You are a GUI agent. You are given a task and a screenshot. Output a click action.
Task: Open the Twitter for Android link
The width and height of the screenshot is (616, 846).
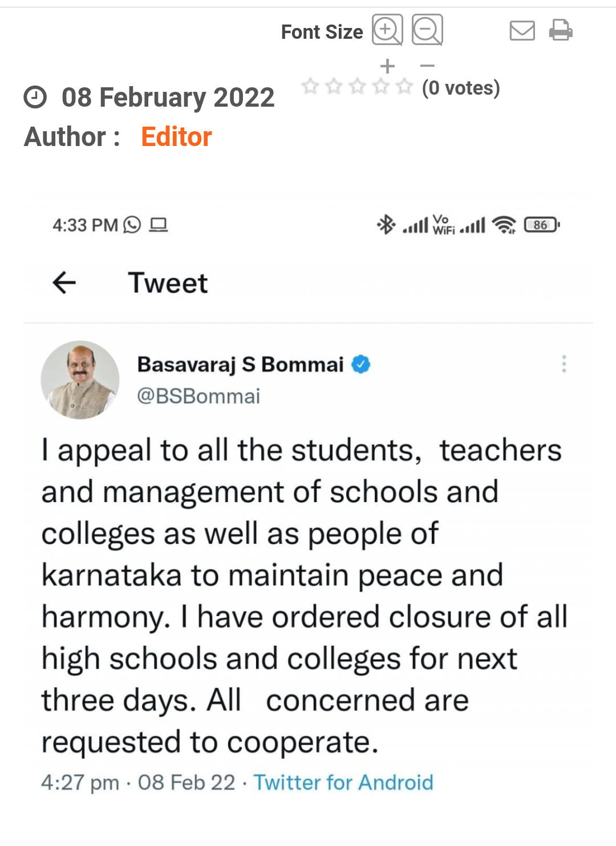click(343, 782)
